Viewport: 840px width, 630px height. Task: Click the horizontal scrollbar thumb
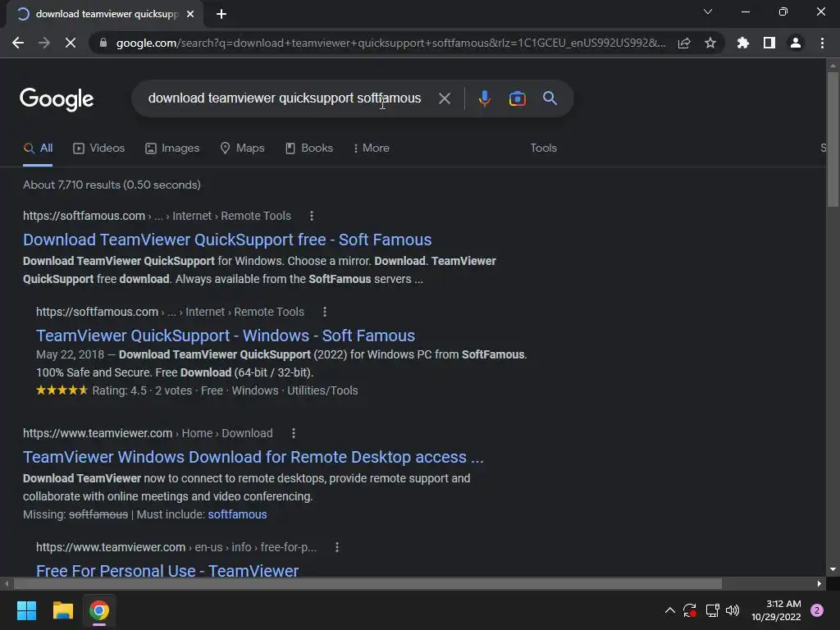click(367, 583)
